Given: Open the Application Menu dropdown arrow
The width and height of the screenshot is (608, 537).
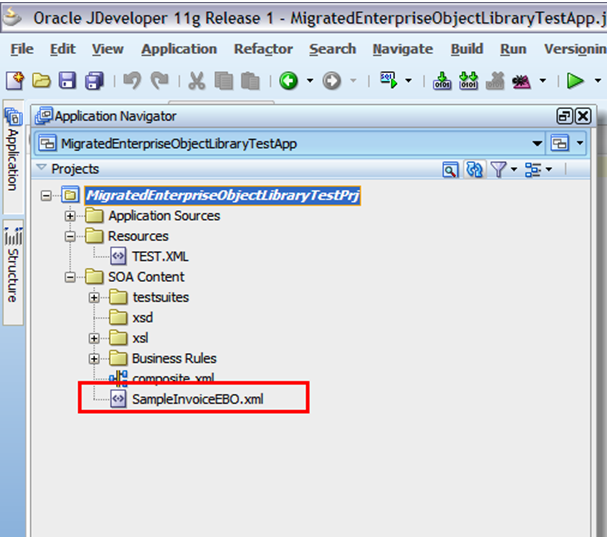Looking at the screenshot, I should [x=580, y=143].
